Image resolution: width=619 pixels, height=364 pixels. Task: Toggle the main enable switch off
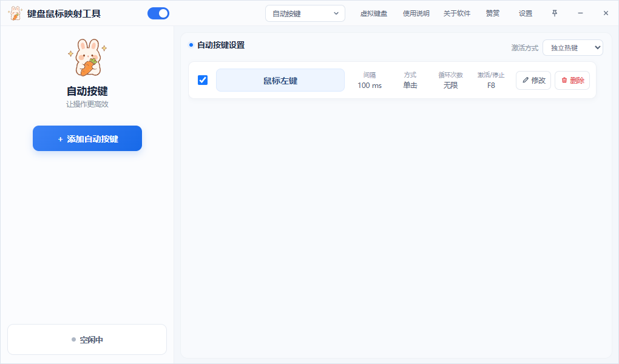pyautogui.click(x=158, y=13)
